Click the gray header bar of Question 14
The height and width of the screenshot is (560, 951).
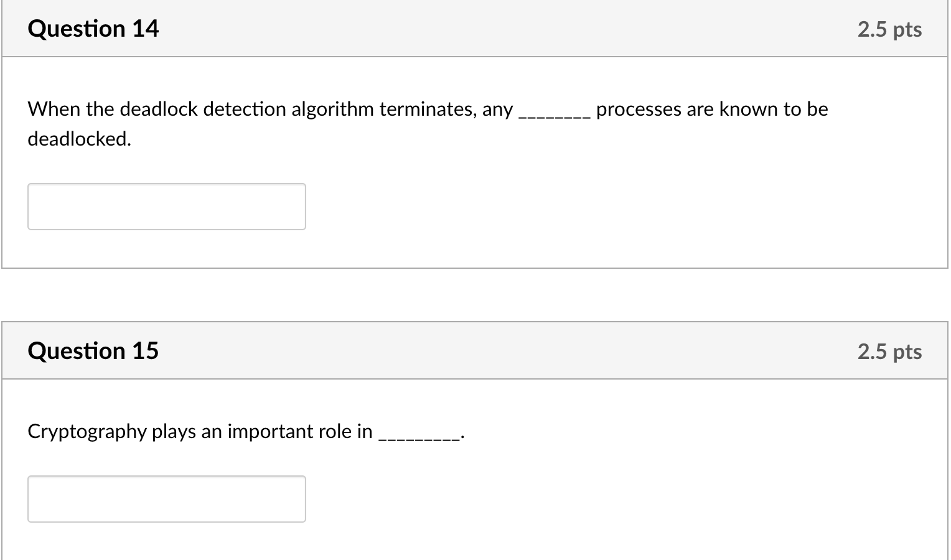pyautogui.click(x=475, y=29)
